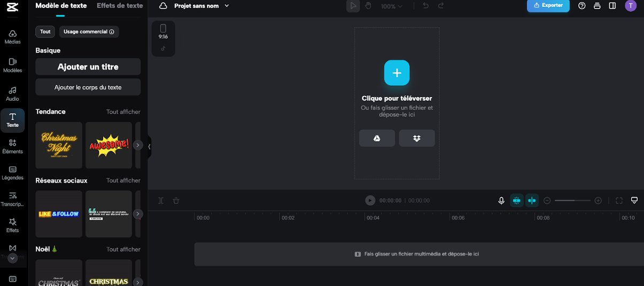Open the Éléments sidebar panel
The image size is (644, 286).
point(12,146)
